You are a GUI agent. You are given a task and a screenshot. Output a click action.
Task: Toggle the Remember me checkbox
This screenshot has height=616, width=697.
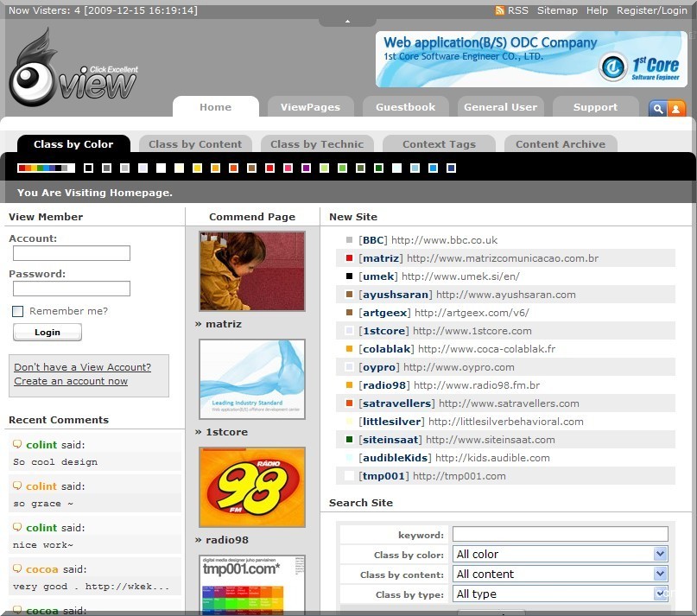tap(17, 311)
